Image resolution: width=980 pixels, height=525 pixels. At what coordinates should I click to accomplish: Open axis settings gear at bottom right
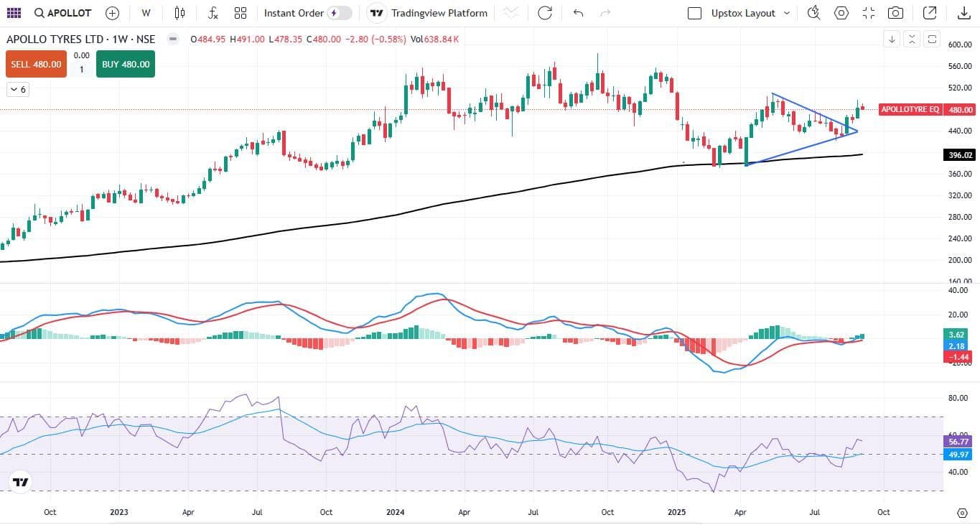coord(962,513)
